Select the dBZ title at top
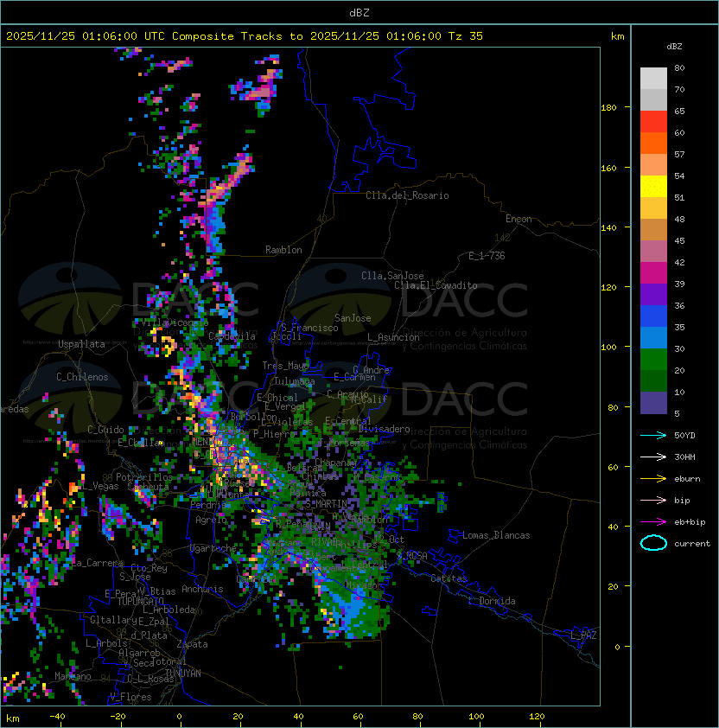719x728 pixels. pos(359,12)
